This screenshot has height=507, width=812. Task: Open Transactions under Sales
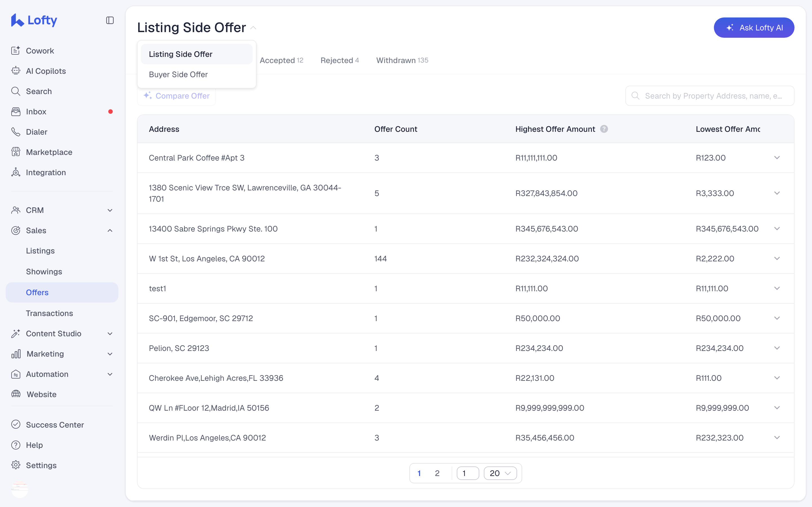[49, 313]
